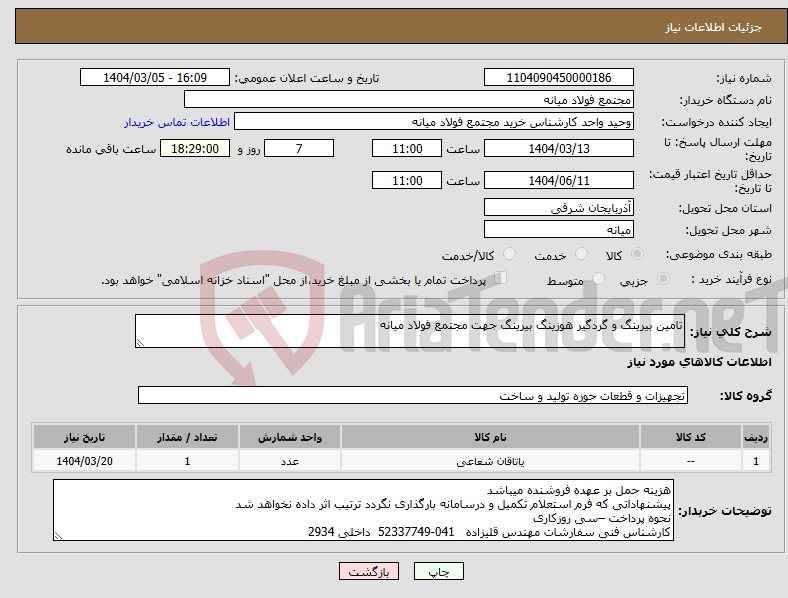Click the چاپ (print) button

pyautogui.click(x=438, y=571)
